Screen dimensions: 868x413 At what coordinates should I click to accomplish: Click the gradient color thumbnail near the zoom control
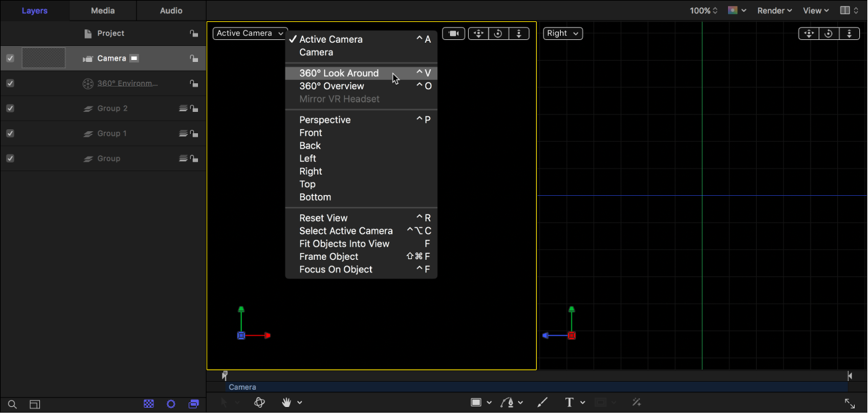(x=733, y=10)
